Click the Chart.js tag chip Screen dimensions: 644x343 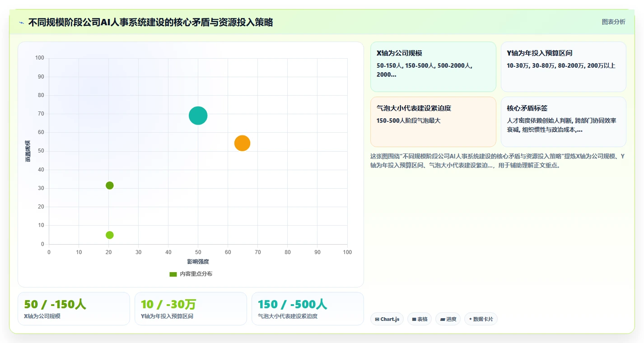tap(387, 319)
